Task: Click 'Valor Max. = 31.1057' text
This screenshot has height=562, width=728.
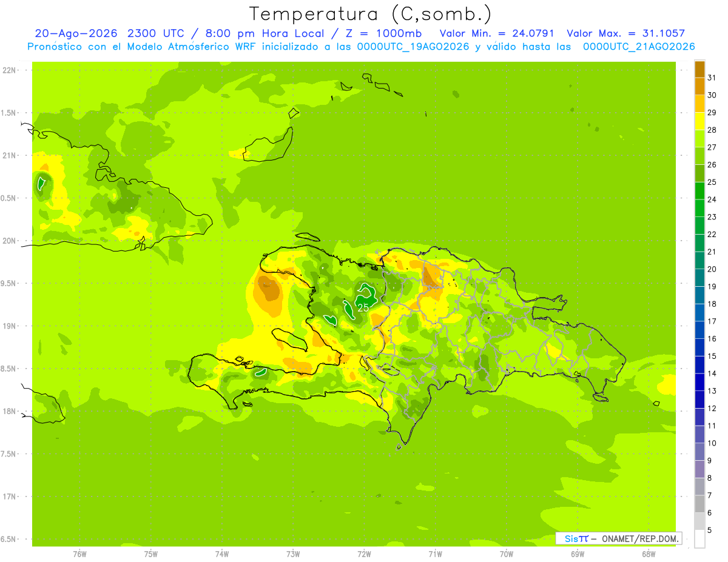Action: pos(625,33)
